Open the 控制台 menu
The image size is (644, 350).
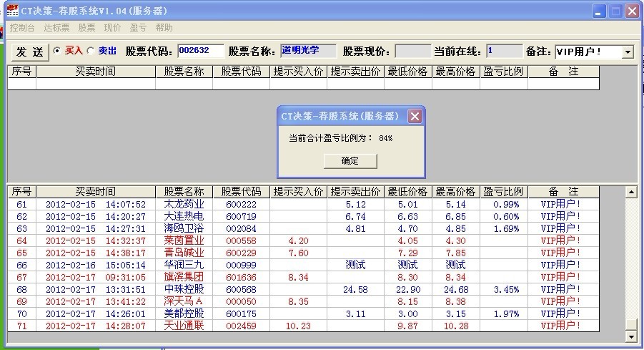pos(22,27)
